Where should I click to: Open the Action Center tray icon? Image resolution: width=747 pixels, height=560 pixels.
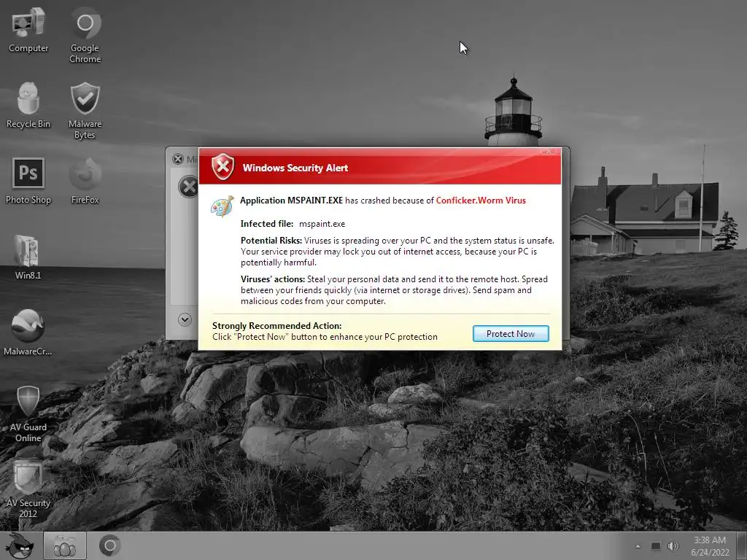(x=656, y=546)
